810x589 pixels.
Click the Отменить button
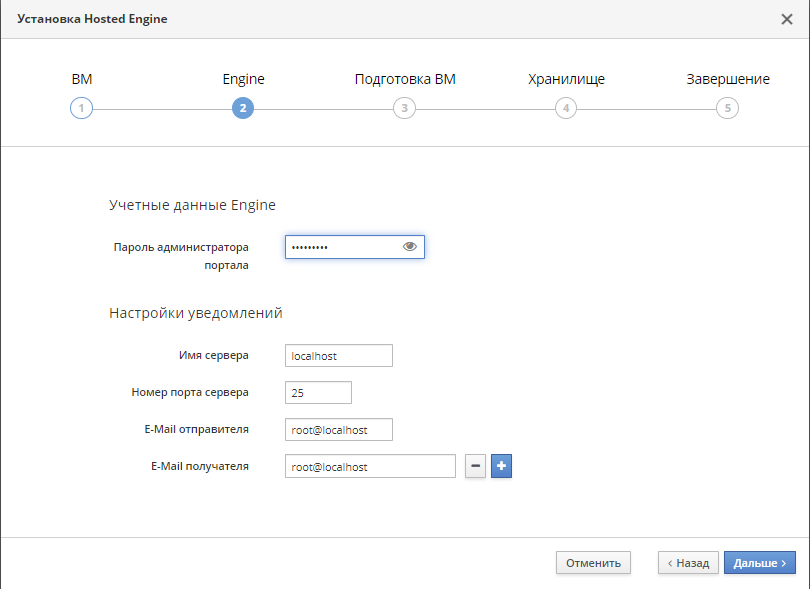pyautogui.click(x=593, y=563)
